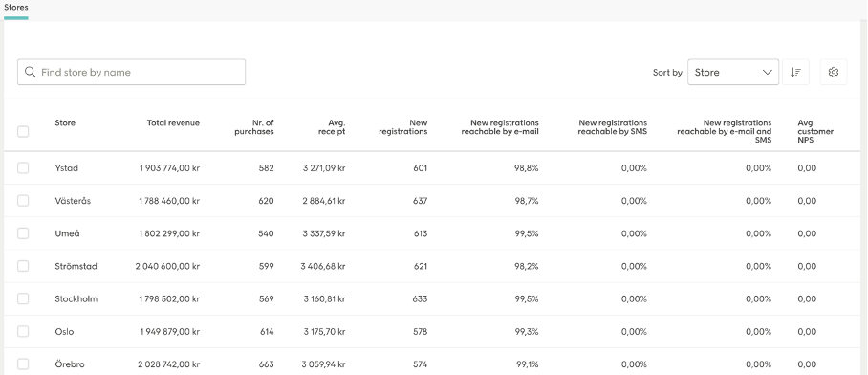
Task: Click the New registrations column header
Action: click(403, 127)
